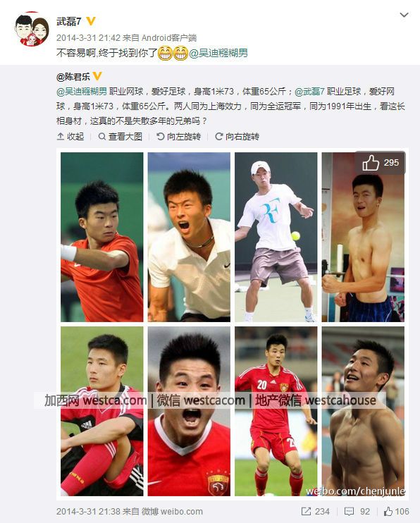This screenshot has height=523, width=420.
Task: Like the repost via thumbs-up 106
Action: [x=396, y=511]
